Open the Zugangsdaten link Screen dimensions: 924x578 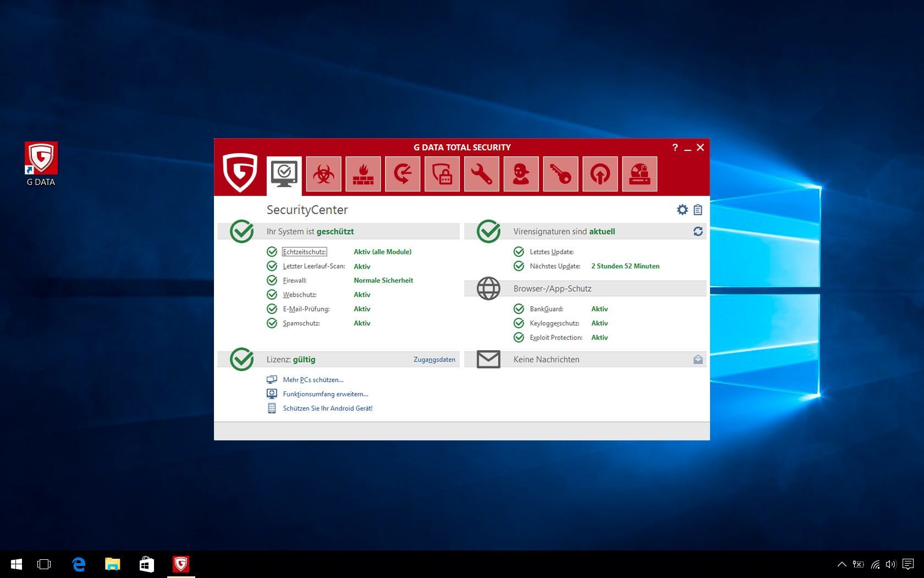(x=435, y=359)
